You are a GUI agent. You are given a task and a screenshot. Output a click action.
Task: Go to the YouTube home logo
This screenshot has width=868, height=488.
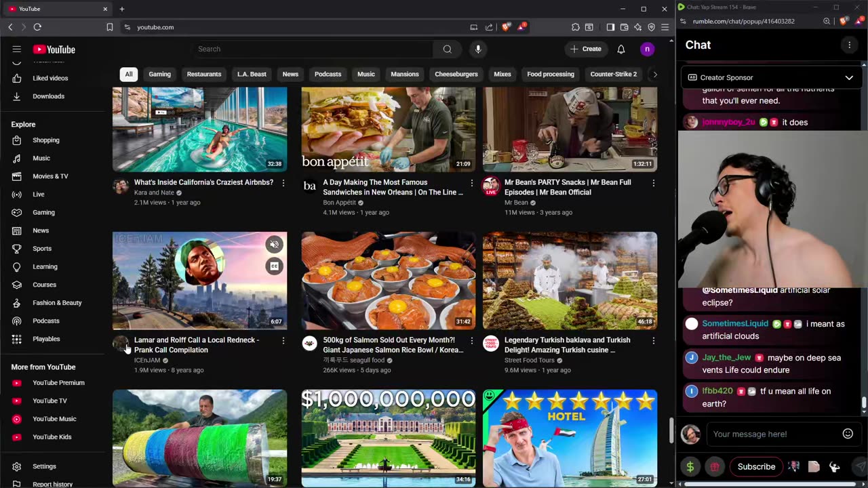coord(54,49)
